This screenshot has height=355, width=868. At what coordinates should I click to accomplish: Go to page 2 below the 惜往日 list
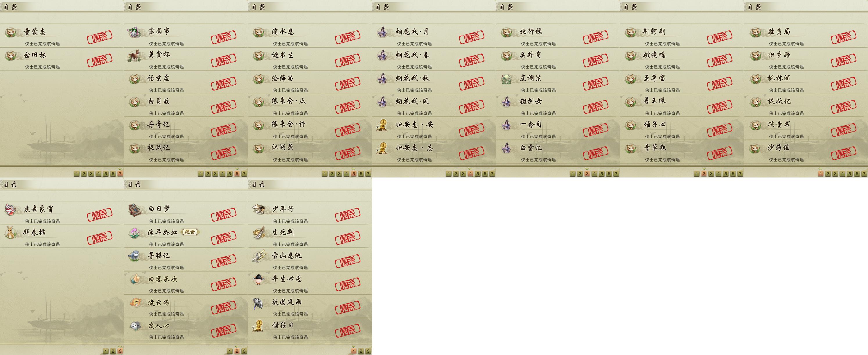361,351
